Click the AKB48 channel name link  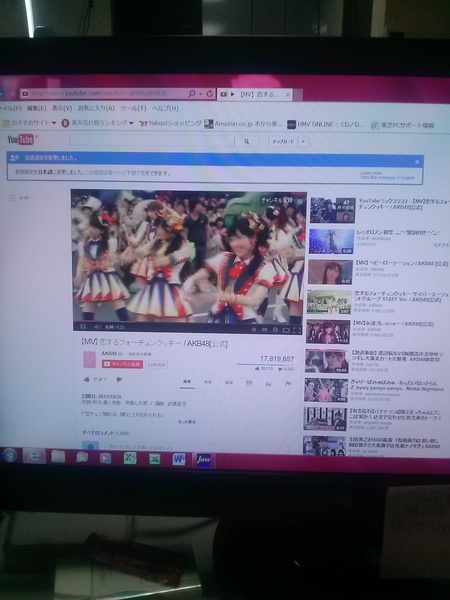109,354
